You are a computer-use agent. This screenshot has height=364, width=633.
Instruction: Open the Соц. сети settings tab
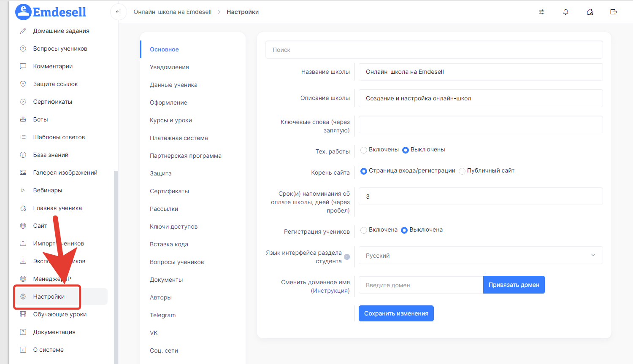click(164, 351)
